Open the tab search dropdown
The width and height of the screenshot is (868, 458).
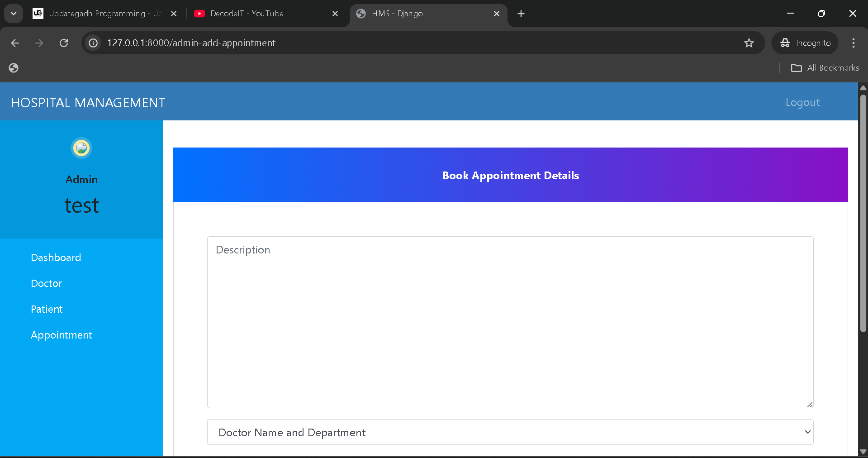[x=14, y=14]
